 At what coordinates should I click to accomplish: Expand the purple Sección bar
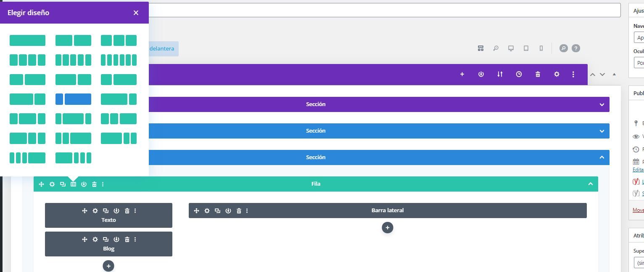pyautogui.click(x=602, y=104)
